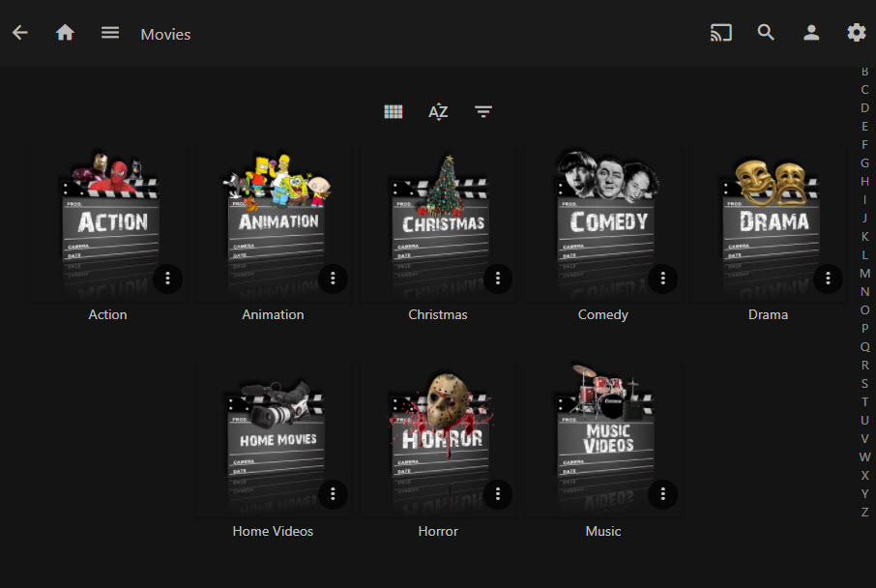Open the Home screen icon
The image size is (876, 588).
pos(65,33)
